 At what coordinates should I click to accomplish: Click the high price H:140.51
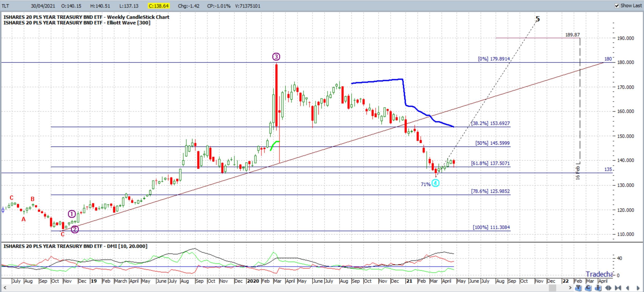point(100,6)
